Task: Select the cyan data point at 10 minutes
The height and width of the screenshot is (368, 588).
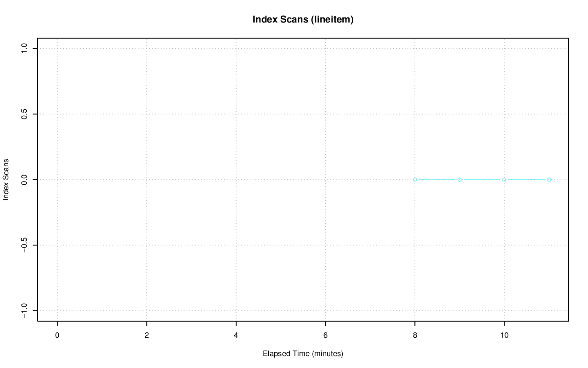Action: pyautogui.click(x=504, y=180)
